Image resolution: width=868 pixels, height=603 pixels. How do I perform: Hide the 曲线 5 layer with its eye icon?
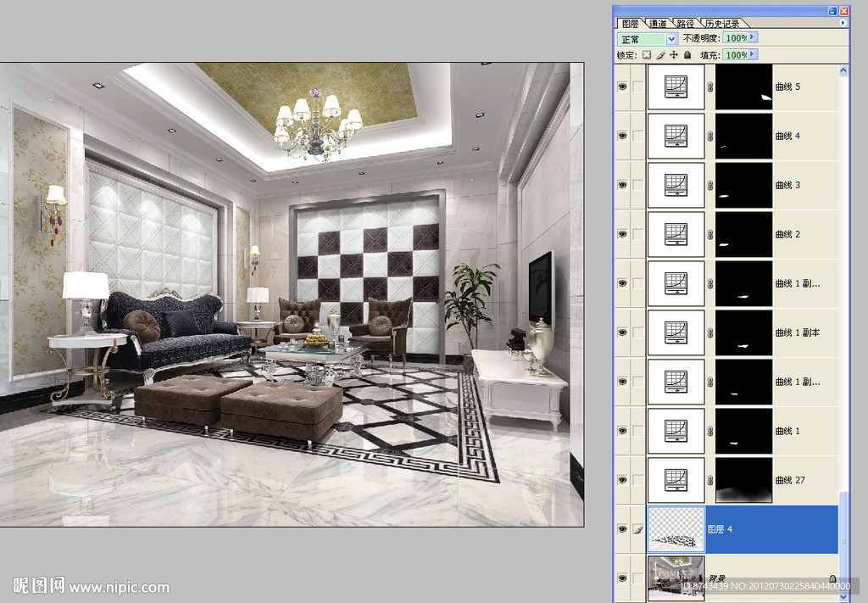tap(623, 87)
